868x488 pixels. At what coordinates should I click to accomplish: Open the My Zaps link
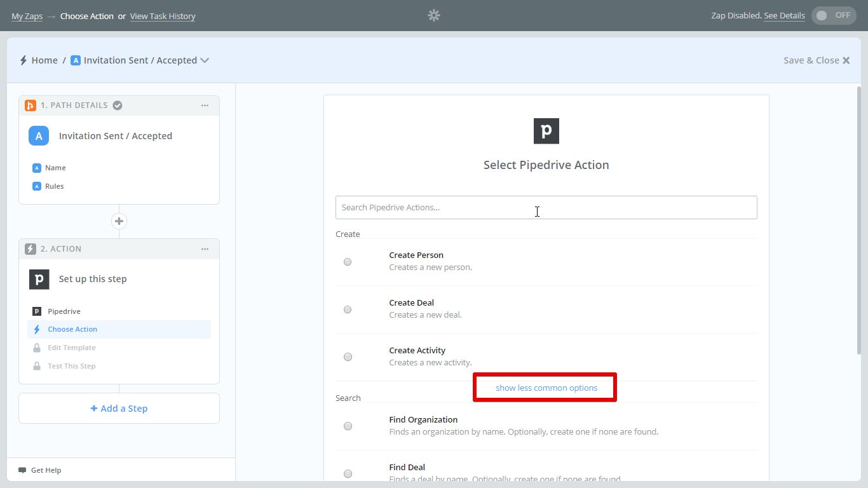[x=27, y=16]
